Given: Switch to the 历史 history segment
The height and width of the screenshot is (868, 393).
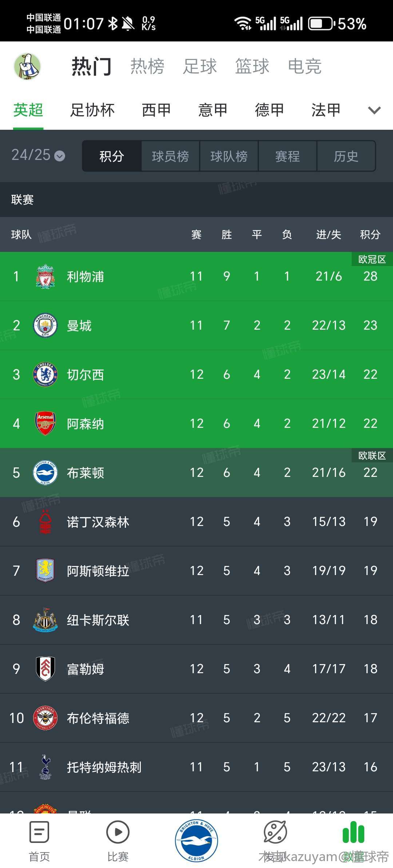Looking at the screenshot, I should click(346, 156).
